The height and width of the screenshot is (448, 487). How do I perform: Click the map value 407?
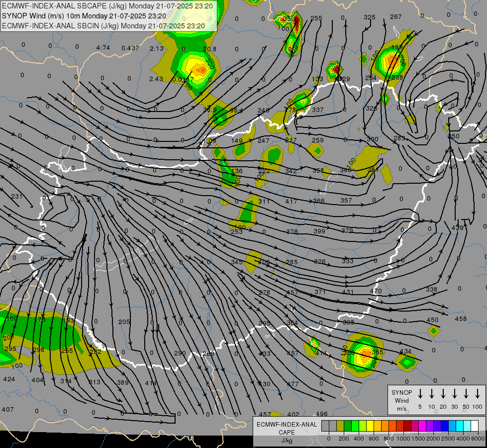[8, 410]
